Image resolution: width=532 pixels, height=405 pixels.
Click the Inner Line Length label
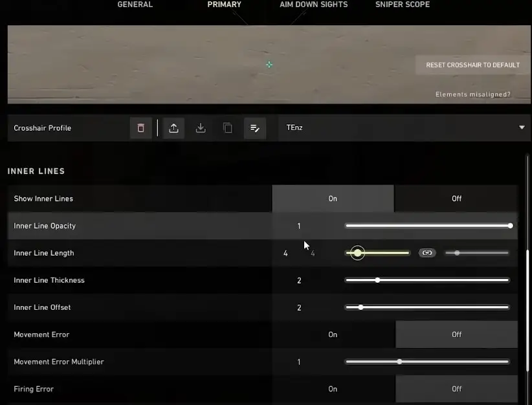tap(44, 253)
